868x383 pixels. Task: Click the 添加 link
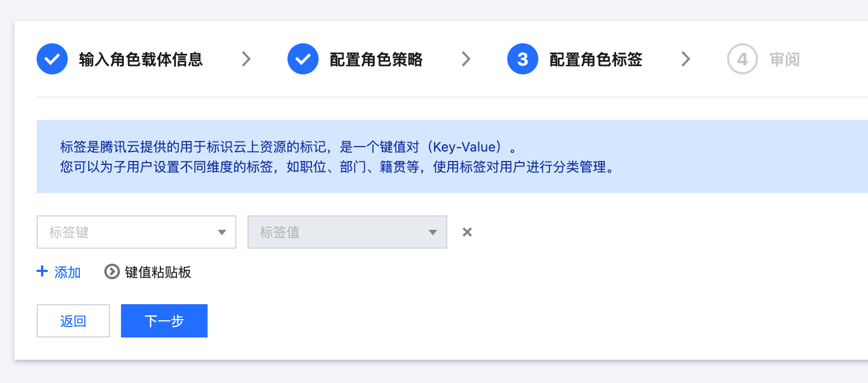point(68,272)
